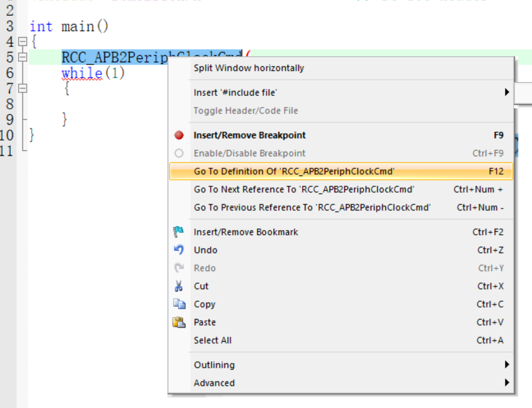Select Toggle Header/Code File entry
The image size is (532, 408).
[342, 110]
